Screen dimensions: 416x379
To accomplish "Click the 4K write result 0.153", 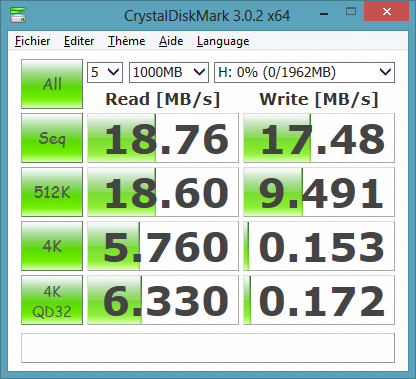I will pos(319,246).
